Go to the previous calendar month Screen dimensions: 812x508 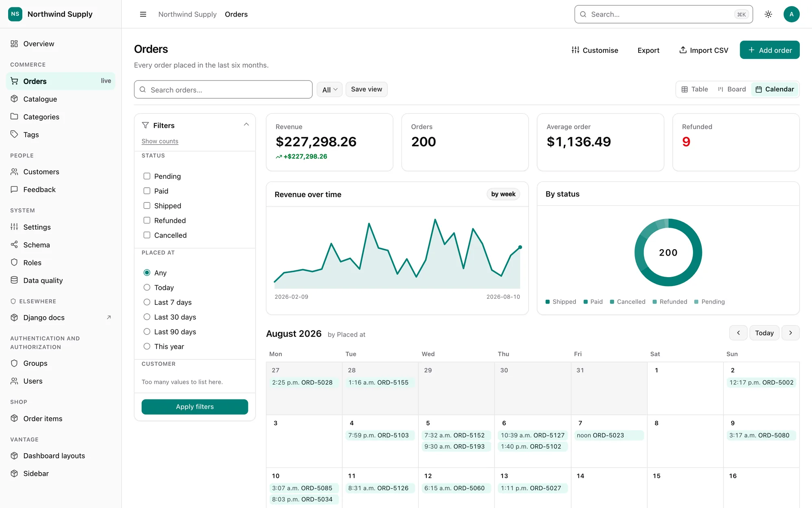pyautogui.click(x=738, y=333)
